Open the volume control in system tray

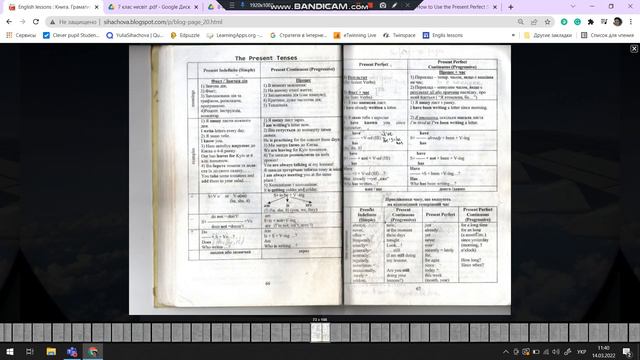pos(556,351)
